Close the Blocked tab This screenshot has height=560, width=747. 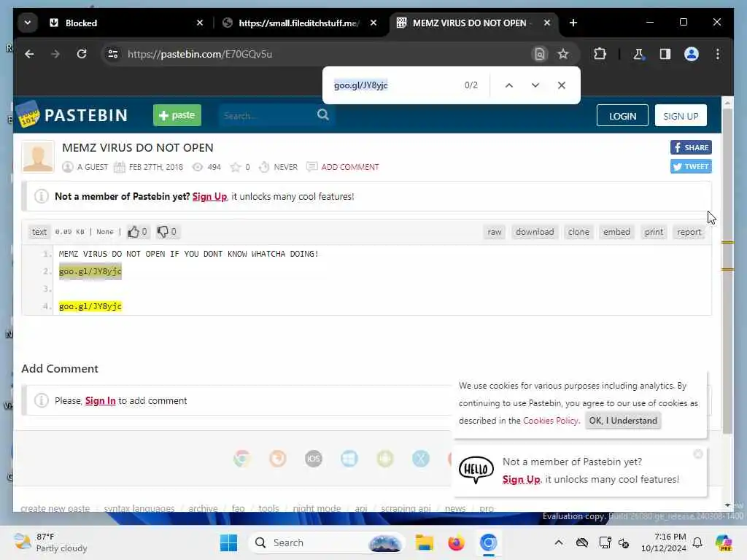pos(200,23)
